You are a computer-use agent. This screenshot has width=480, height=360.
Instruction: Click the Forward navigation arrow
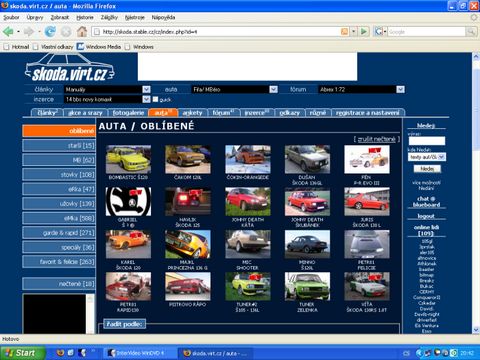pyautogui.click(x=29, y=32)
